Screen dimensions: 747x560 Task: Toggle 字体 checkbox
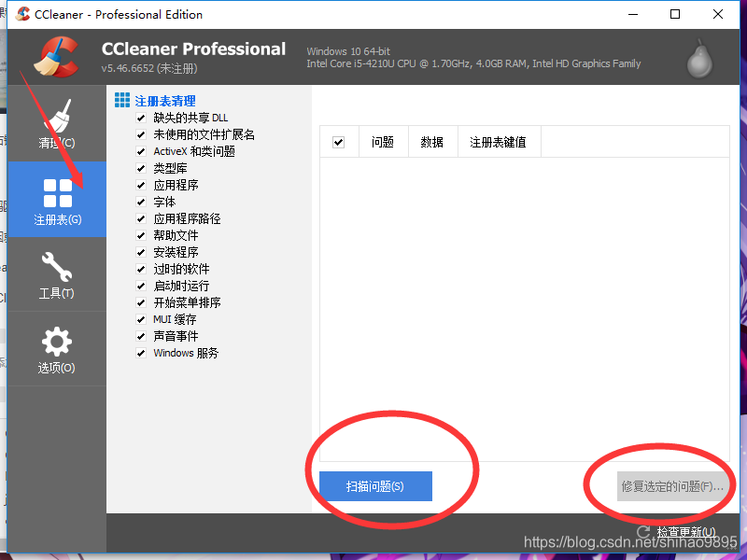coord(141,202)
